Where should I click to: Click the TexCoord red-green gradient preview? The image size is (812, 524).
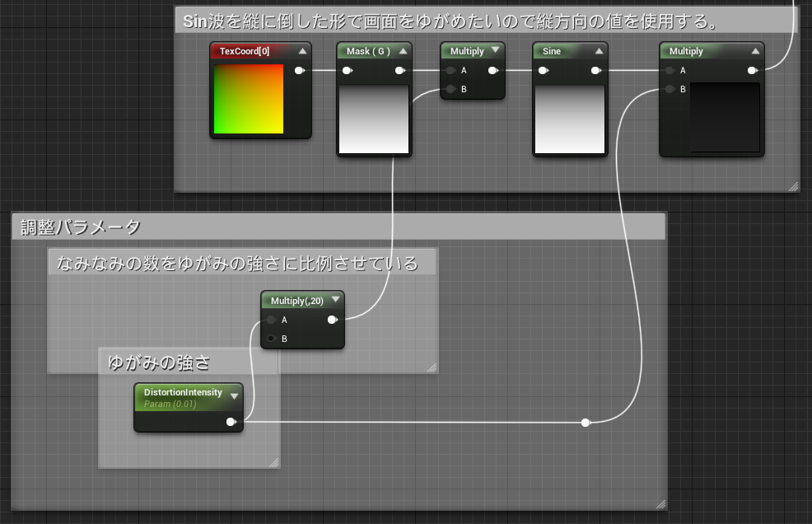pyautogui.click(x=249, y=99)
